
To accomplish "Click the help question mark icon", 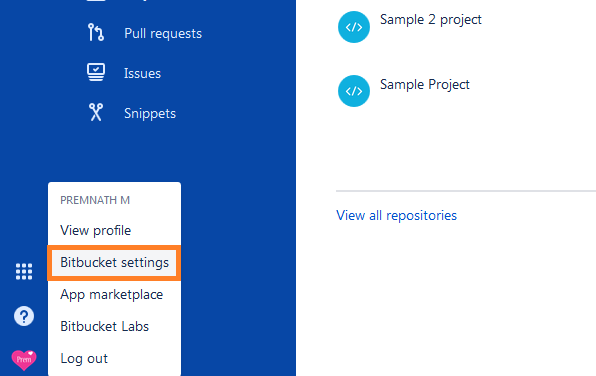I will [x=24, y=316].
